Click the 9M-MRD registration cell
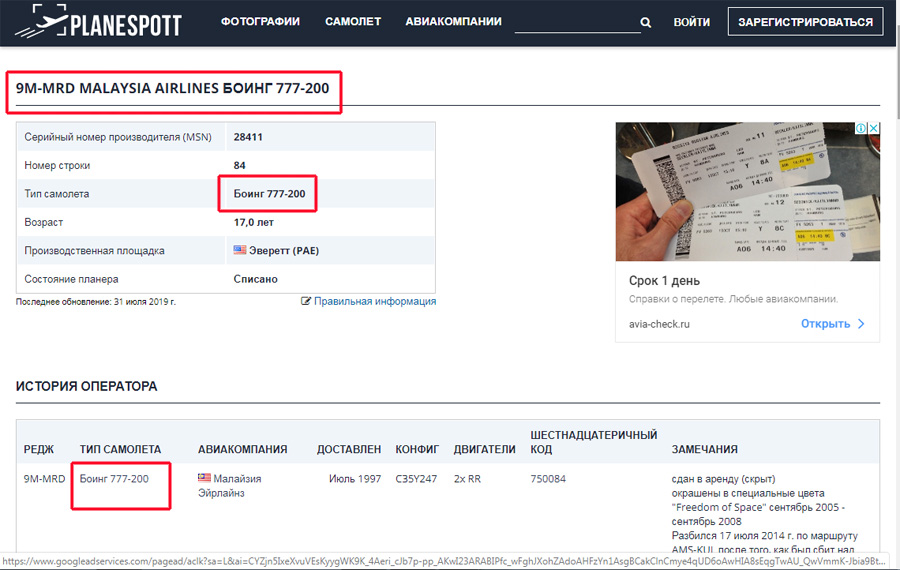Image resolution: width=900 pixels, height=570 pixels. (44, 479)
